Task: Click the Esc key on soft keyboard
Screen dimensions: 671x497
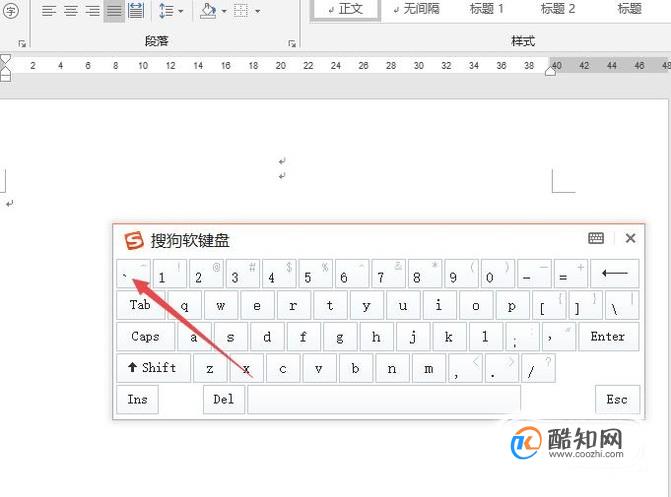Action: click(618, 399)
